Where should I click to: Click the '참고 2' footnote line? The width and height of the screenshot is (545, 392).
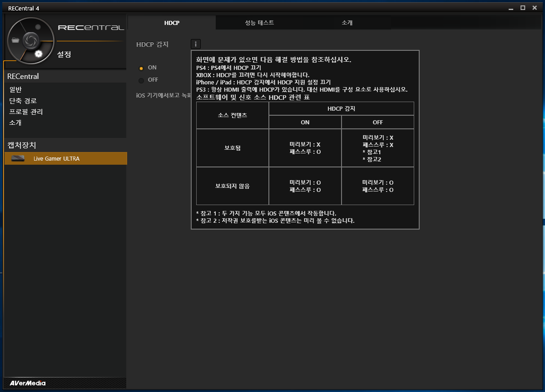coord(275,220)
